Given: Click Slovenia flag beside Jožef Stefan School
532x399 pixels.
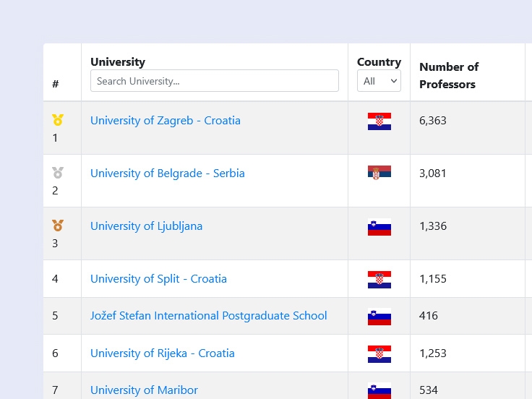Looking at the screenshot, I should pos(379,317).
